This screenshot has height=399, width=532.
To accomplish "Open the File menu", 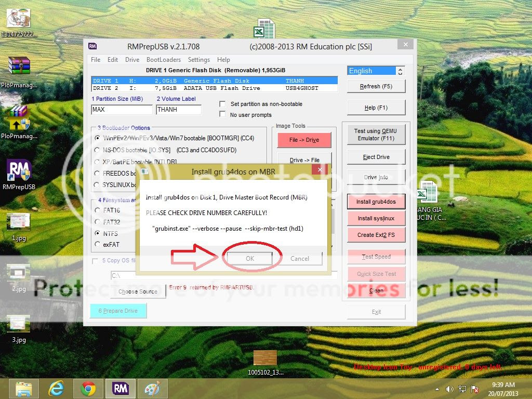I will click(96, 60).
